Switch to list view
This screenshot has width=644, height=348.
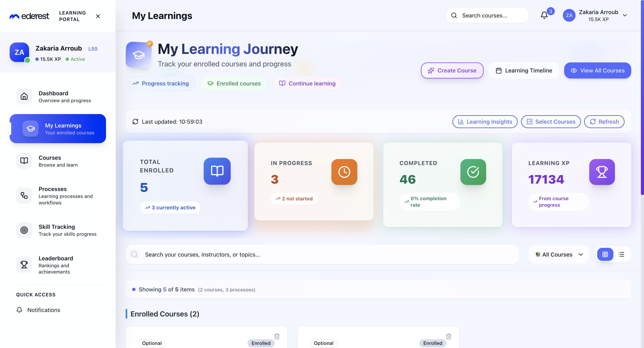coord(621,254)
